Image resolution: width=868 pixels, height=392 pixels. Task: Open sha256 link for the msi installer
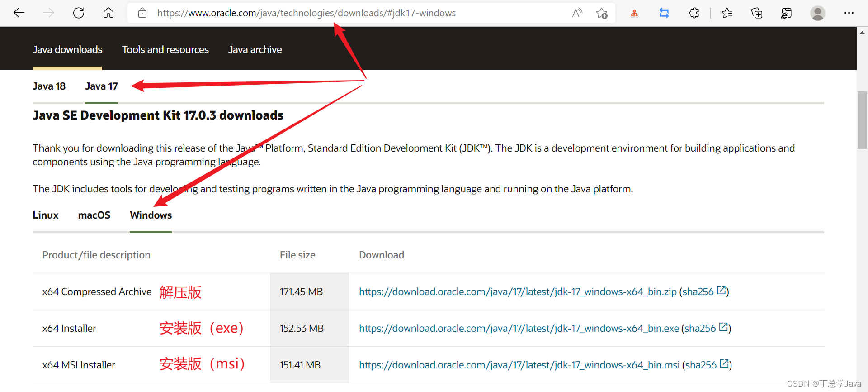point(707,365)
